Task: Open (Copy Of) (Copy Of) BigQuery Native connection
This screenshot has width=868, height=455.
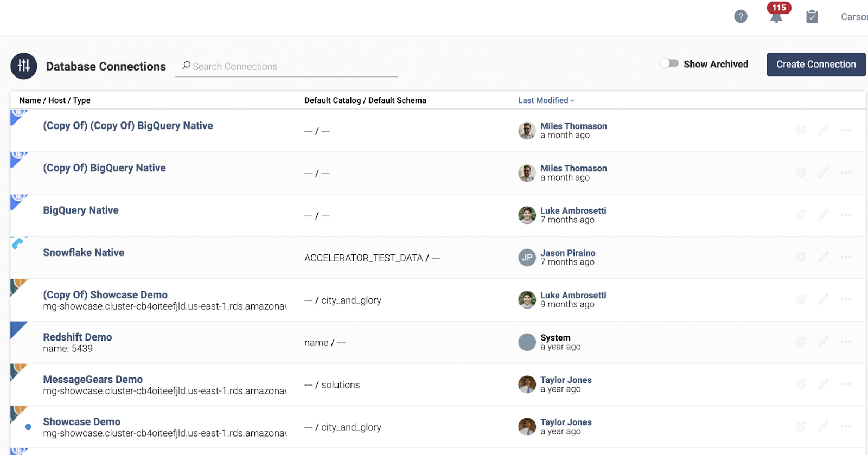Action: tap(128, 126)
